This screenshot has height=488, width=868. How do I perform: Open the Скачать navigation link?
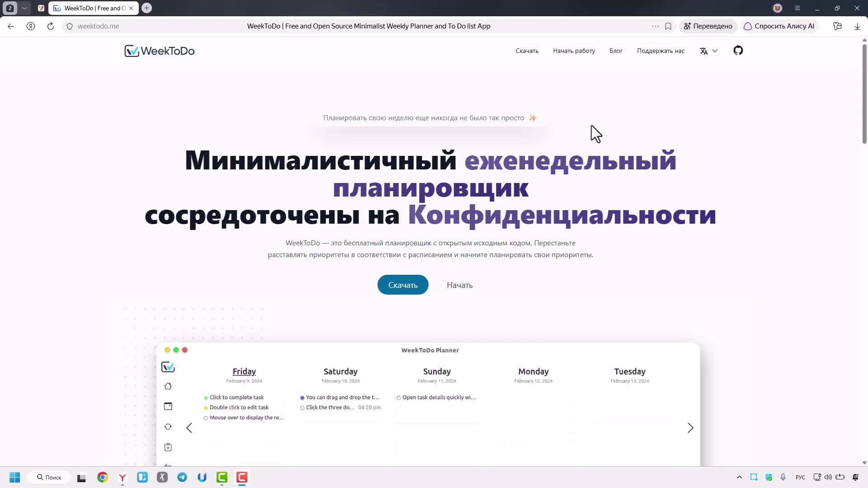527,51
